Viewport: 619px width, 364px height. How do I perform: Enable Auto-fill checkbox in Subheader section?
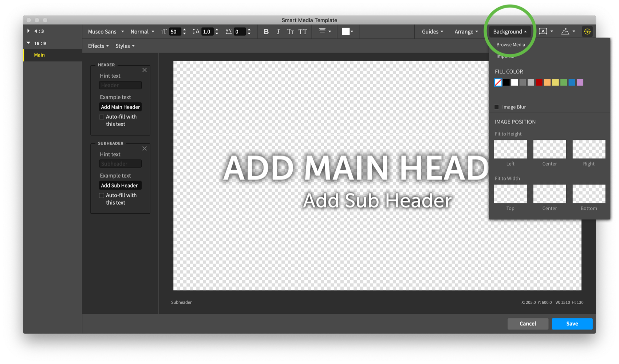102,195
